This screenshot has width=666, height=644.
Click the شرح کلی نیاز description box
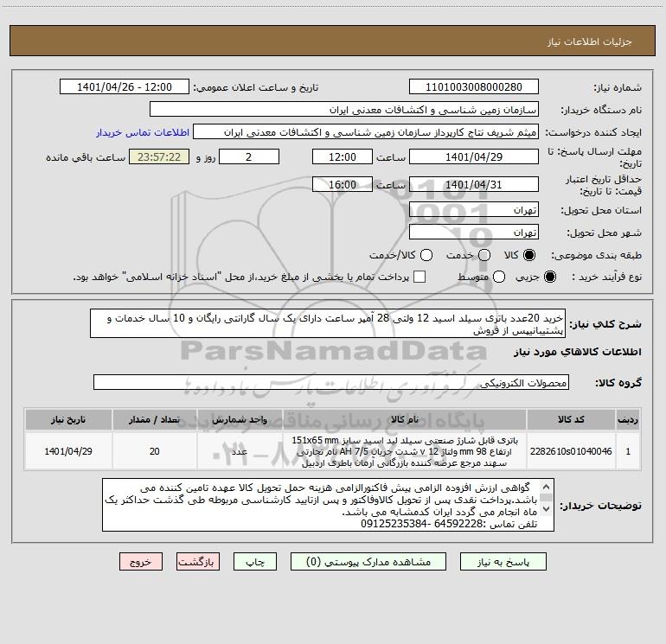click(328, 323)
